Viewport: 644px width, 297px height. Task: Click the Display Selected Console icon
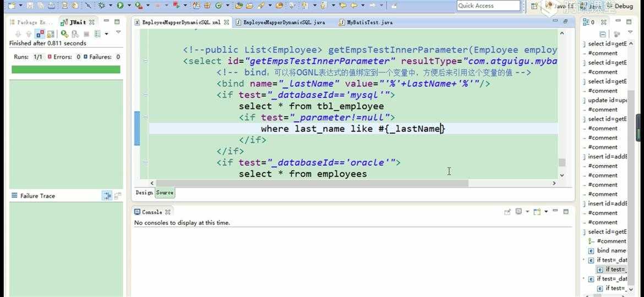(519, 212)
